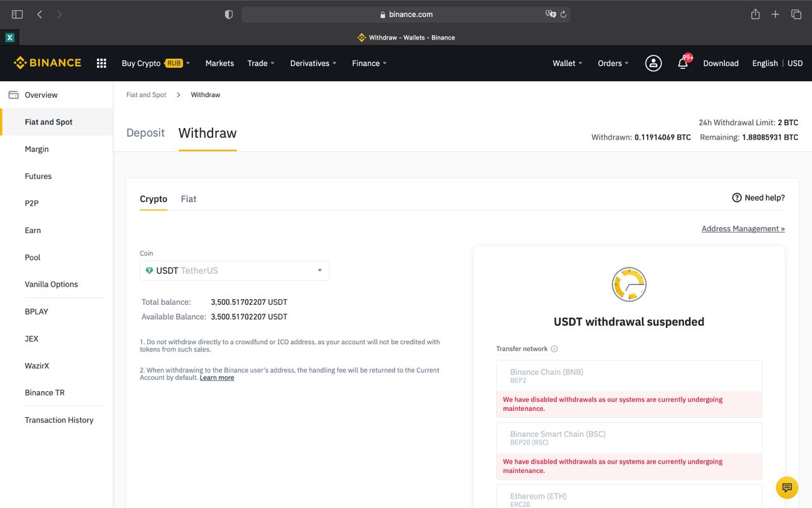This screenshot has height=508, width=812.
Task: Change currency via USD selector
Action: click(795, 63)
